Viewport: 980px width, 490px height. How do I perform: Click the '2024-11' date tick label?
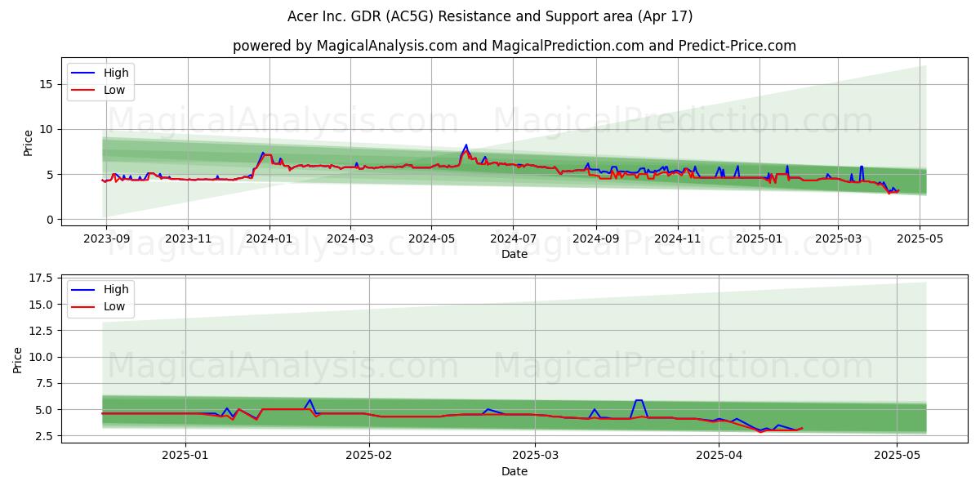pyautogui.click(x=678, y=238)
